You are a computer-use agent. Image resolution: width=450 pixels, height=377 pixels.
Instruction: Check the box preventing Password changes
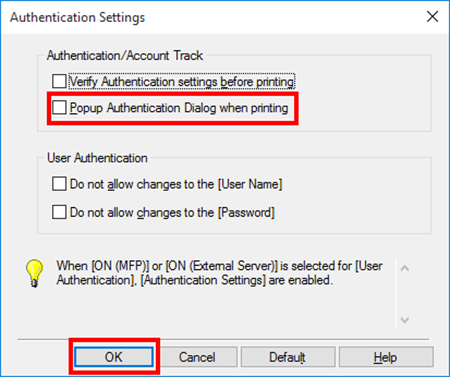point(59,212)
